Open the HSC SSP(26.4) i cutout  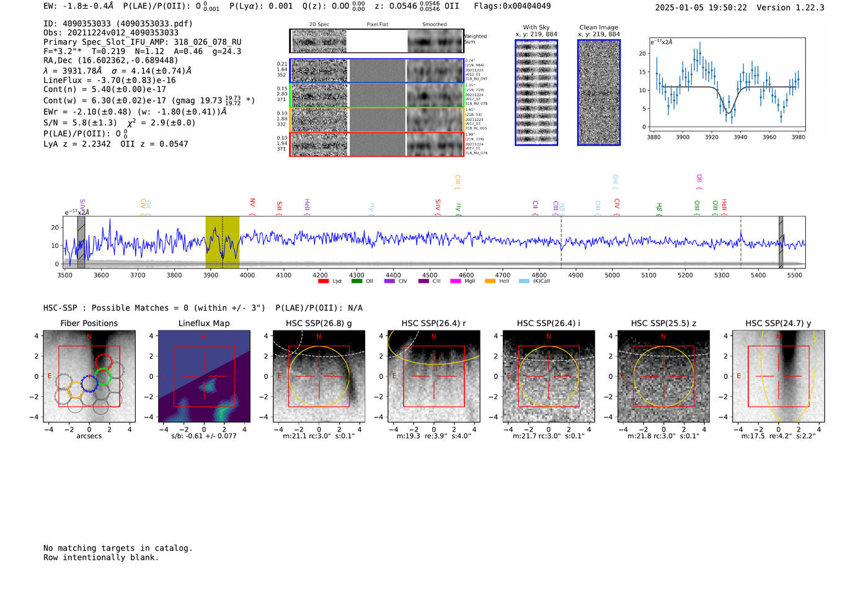point(548,376)
